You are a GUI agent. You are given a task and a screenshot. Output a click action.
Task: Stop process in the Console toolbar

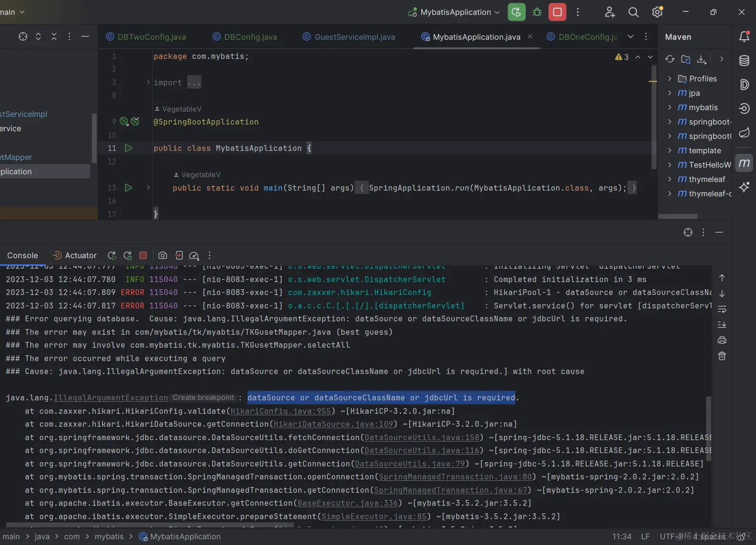point(143,255)
